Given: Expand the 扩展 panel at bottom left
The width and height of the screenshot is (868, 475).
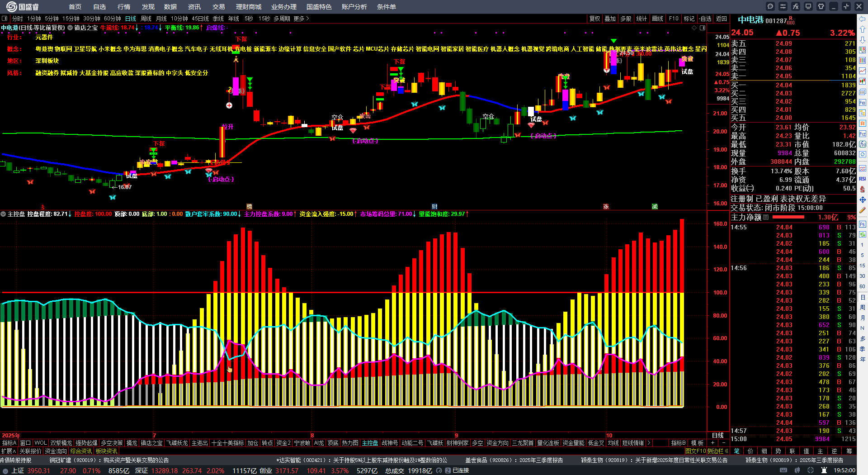Looking at the screenshot, I should click(9, 451).
